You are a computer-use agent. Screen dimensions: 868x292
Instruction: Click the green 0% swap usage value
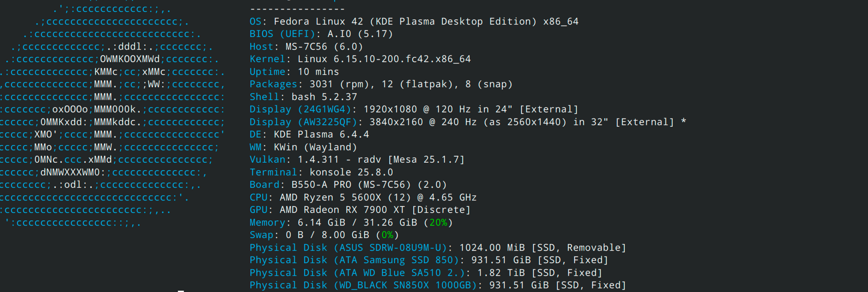(x=387, y=235)
